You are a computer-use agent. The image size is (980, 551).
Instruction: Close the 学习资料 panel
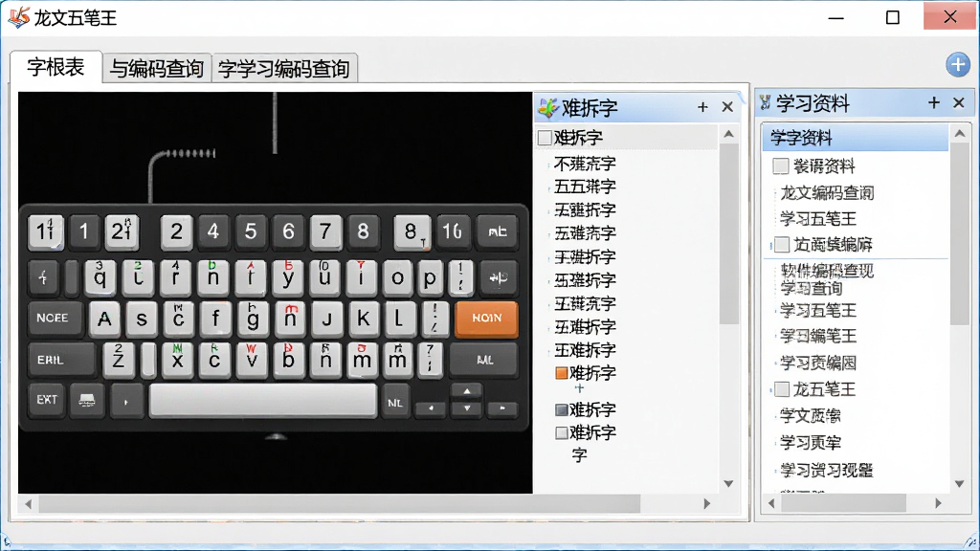tap(959, 102)
